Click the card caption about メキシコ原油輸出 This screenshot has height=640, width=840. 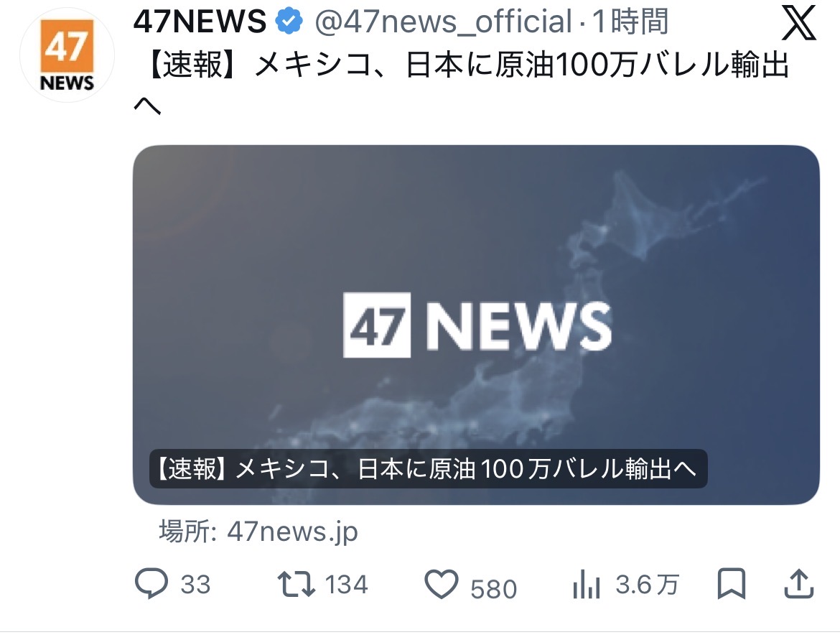pos(428,468)
